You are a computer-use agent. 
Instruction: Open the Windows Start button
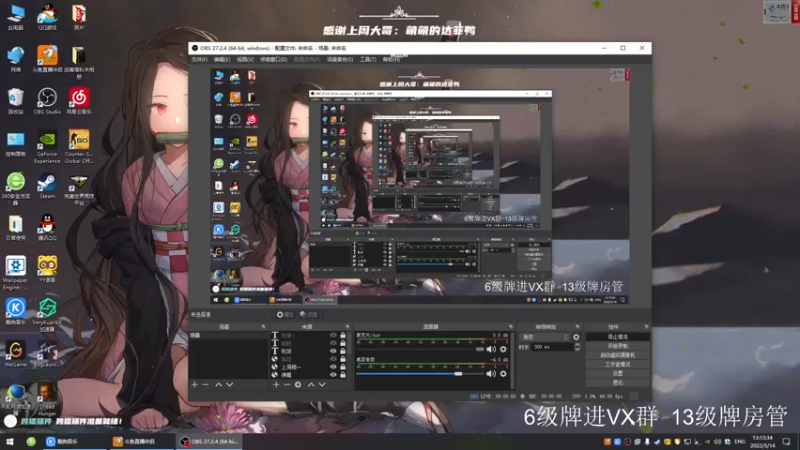tap(10, 441)
